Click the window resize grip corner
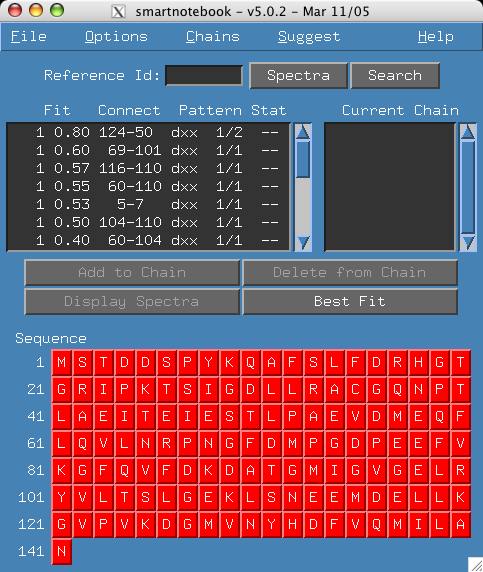 tap(475, 564)
